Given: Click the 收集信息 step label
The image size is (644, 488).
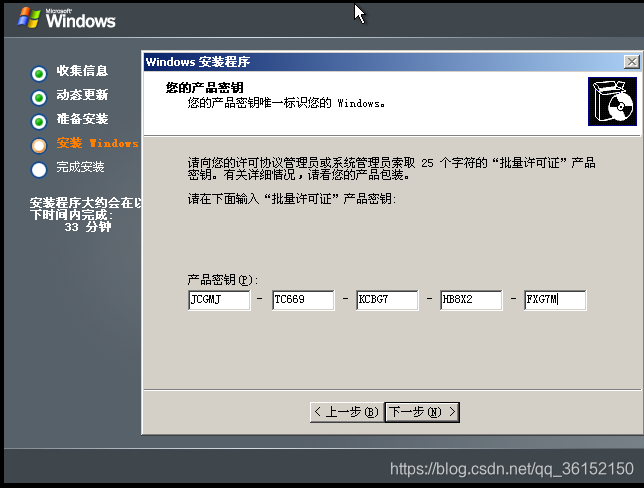Looking at the screenshot, I should pos(82,71).
